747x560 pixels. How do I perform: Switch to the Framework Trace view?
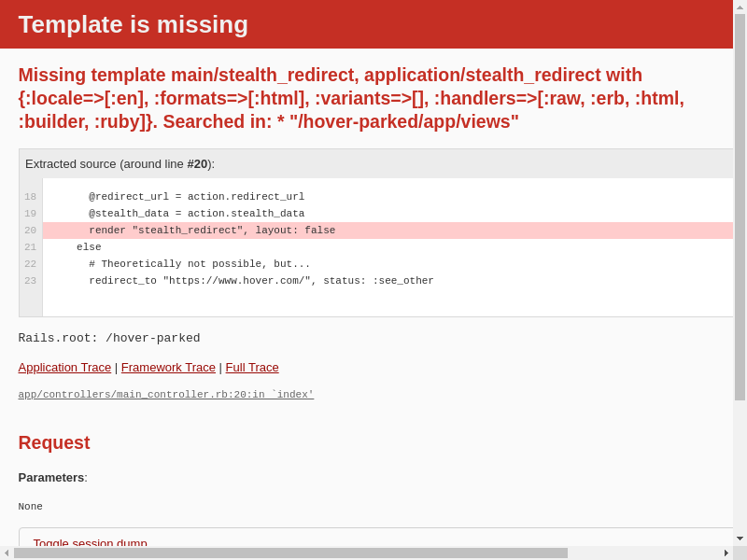(x=168, y=368)
